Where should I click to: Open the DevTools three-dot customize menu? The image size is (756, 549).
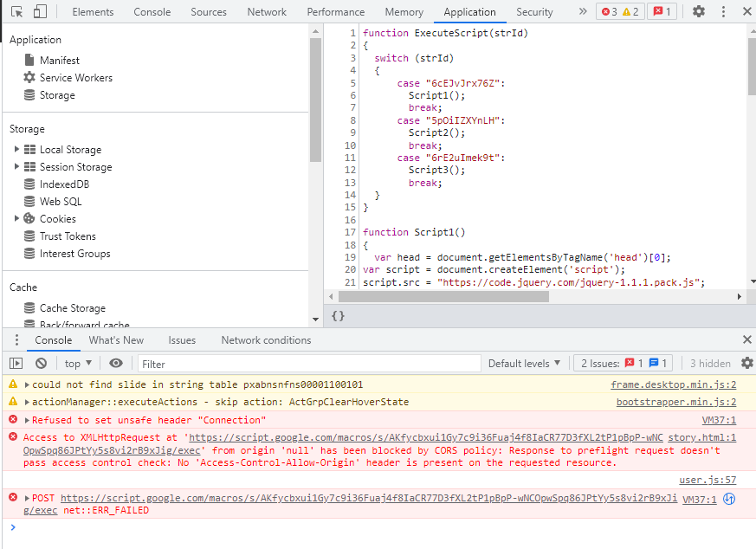click(x=724, y=12)
